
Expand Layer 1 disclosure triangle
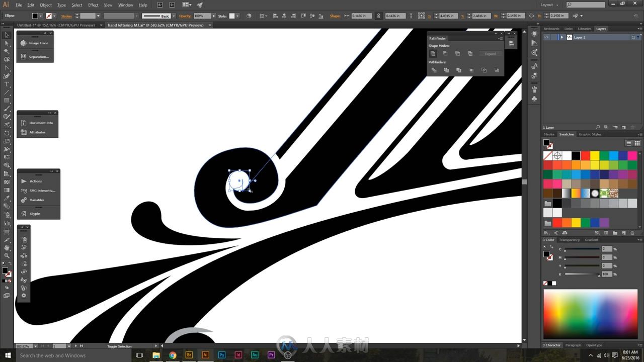point(561,37)
